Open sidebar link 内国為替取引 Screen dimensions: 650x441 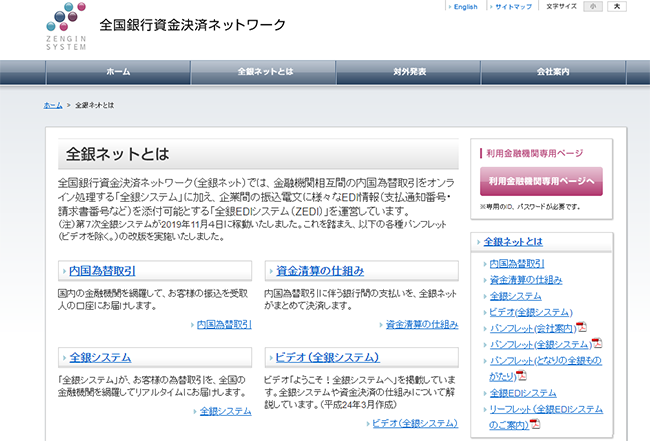(x=517, y=264)
